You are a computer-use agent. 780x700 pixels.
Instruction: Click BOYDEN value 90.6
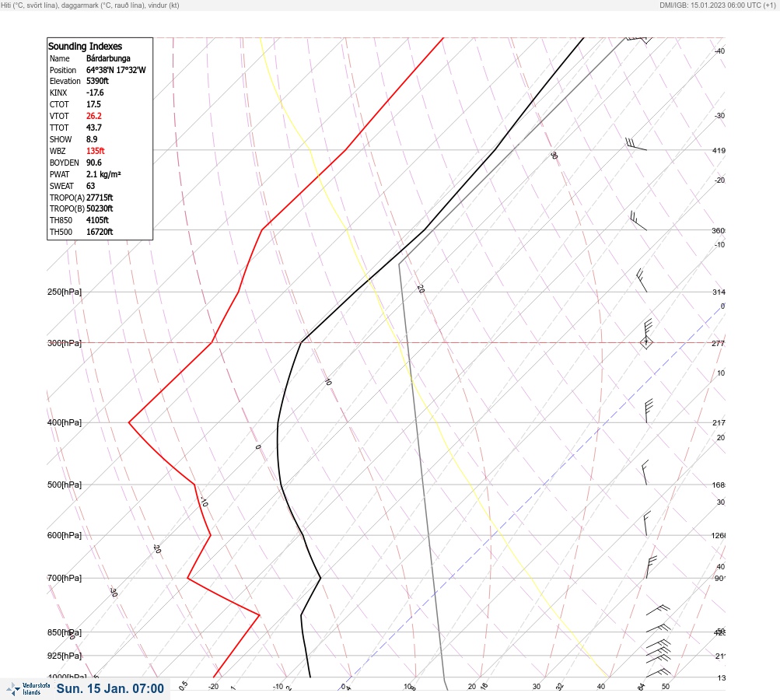[94, 163]
